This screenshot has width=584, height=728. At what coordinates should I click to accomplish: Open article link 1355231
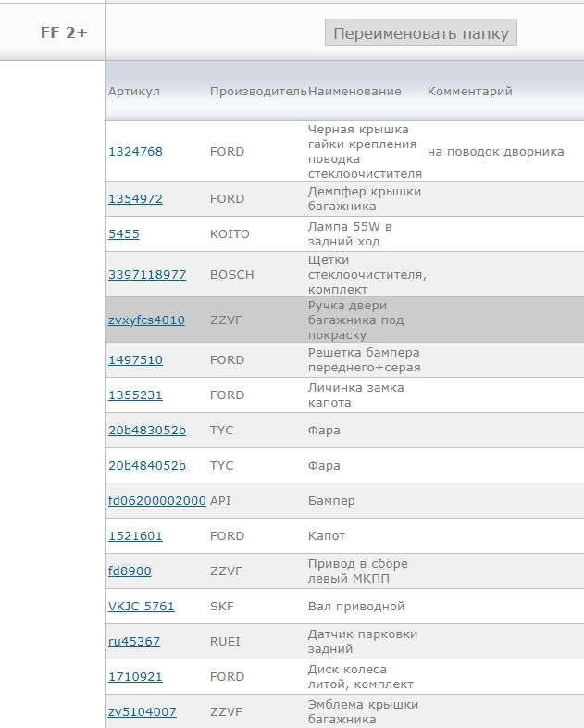click(135, 395)
